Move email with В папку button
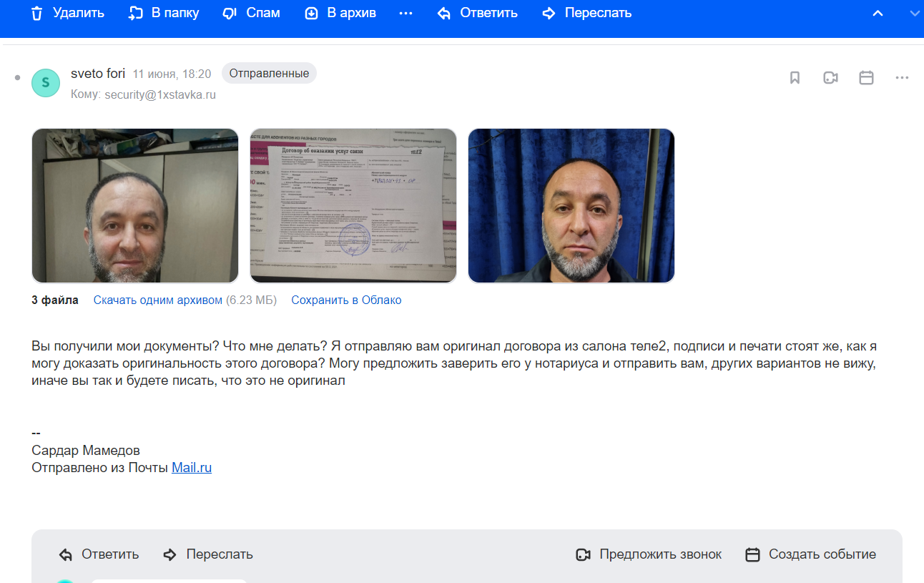Image resolution: width=924 pixels, height=583 pixels. 163,13
